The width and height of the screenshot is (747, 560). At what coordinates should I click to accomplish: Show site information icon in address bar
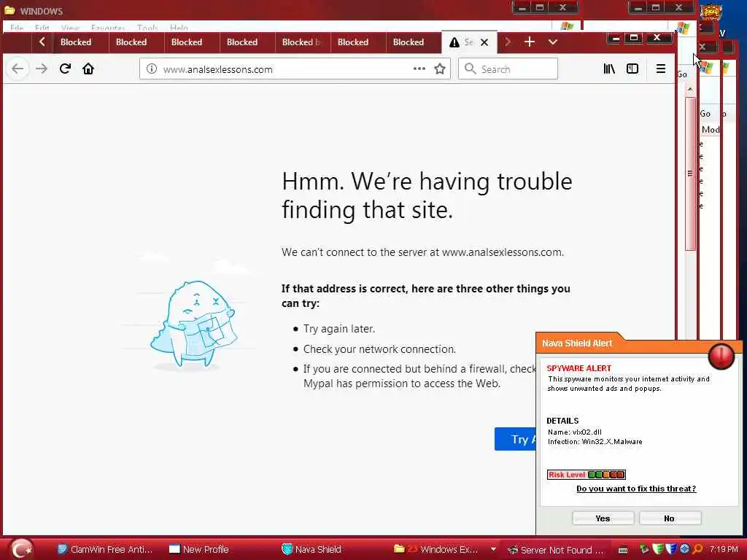(152, 69)
